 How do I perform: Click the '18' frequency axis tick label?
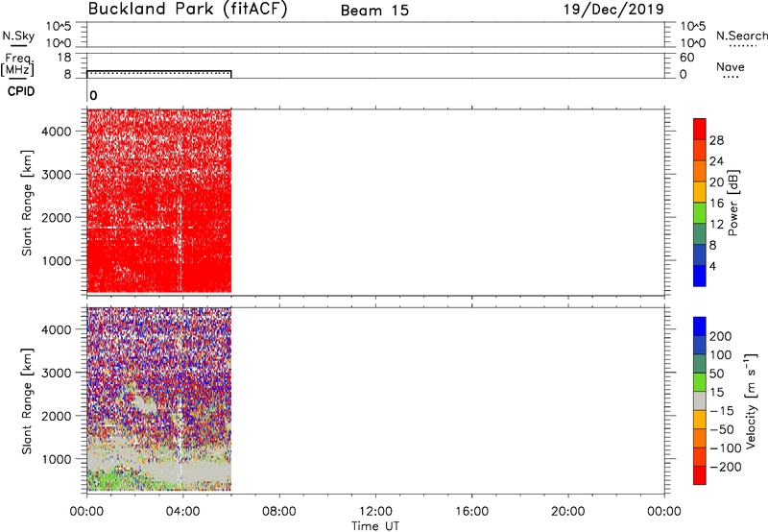tap(64, 58)
